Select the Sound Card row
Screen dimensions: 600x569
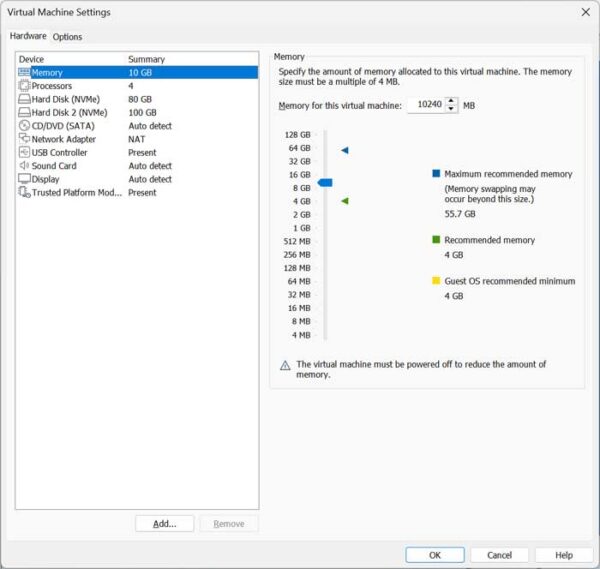click(x=138, y=166)
